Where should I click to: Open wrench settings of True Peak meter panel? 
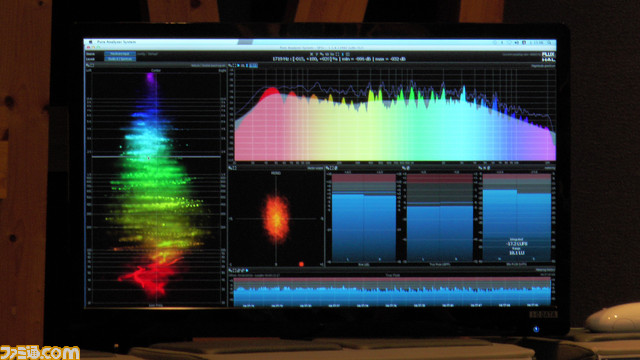(x=403, y=168)
